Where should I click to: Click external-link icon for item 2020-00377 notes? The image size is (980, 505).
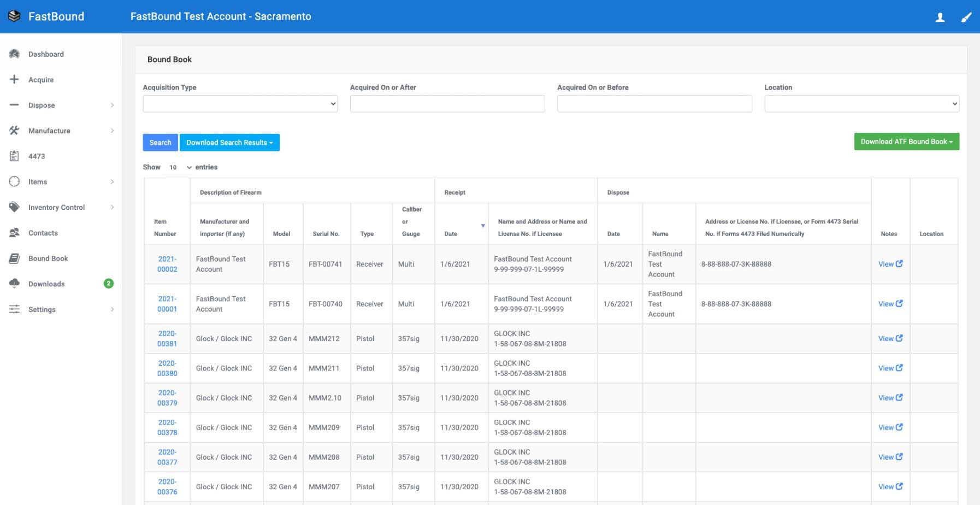click(x=899, y=456)
